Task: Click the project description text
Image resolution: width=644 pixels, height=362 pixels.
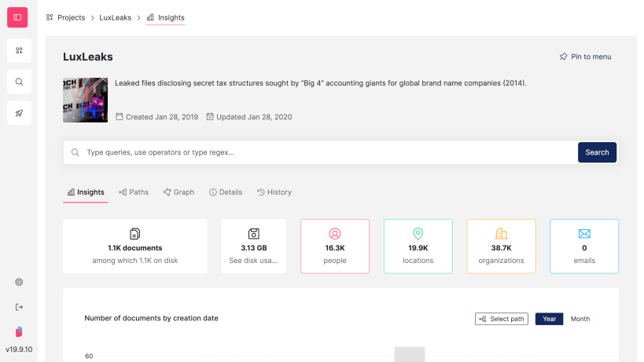Action: click(320, 83)
